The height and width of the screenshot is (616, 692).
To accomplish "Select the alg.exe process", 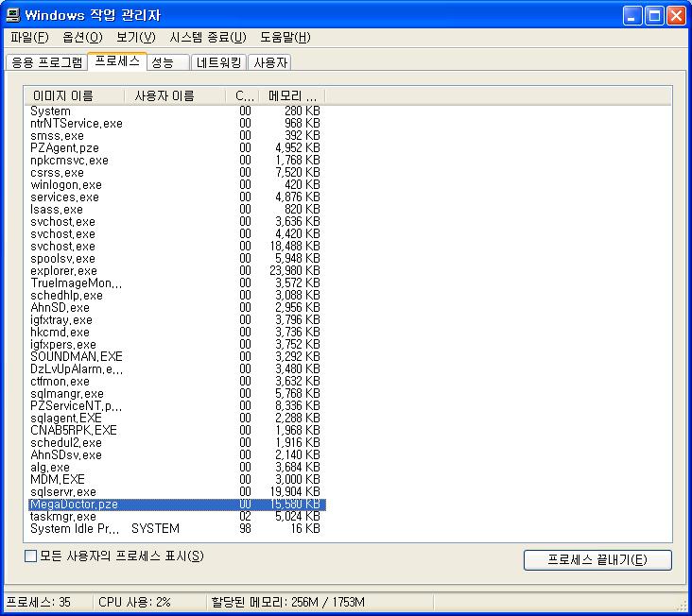I will (x=177, y=467).
